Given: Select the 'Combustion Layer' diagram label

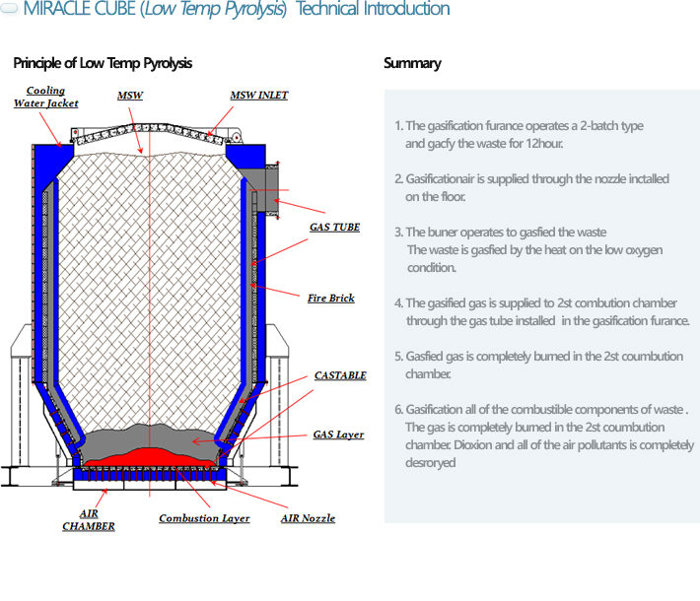Looking at the screenshot, I should 204,518.
